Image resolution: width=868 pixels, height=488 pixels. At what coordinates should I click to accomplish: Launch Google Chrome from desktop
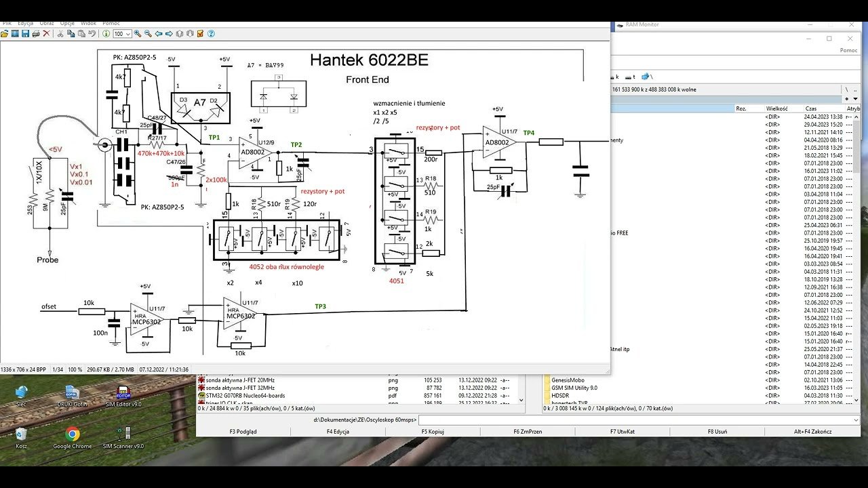(x=72, y=438)
